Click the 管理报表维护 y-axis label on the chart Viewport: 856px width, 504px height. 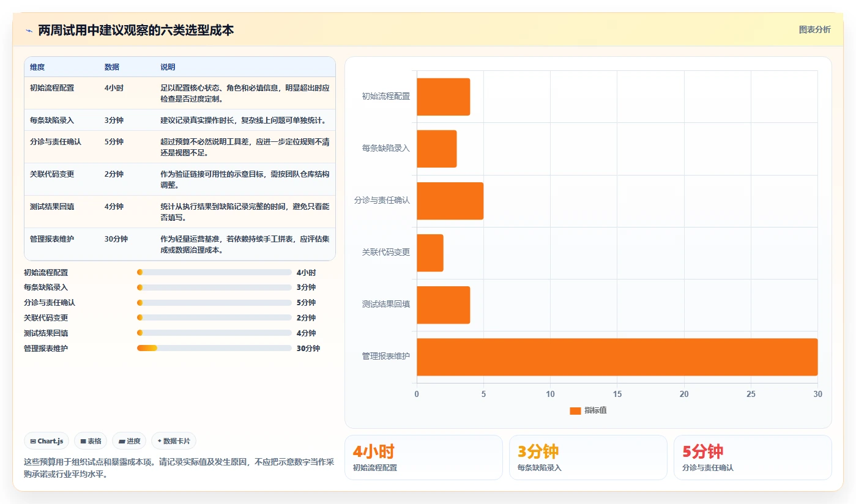point(386,357)
